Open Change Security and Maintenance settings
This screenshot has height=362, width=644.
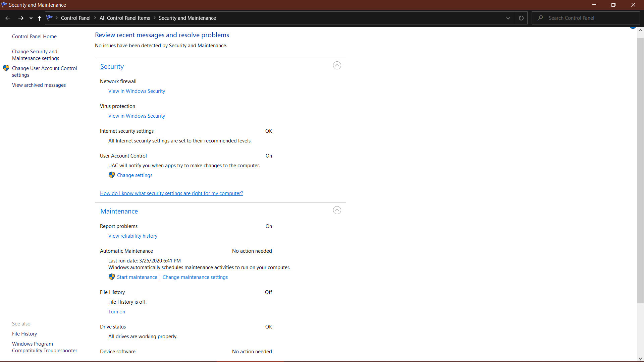(36, 55)
